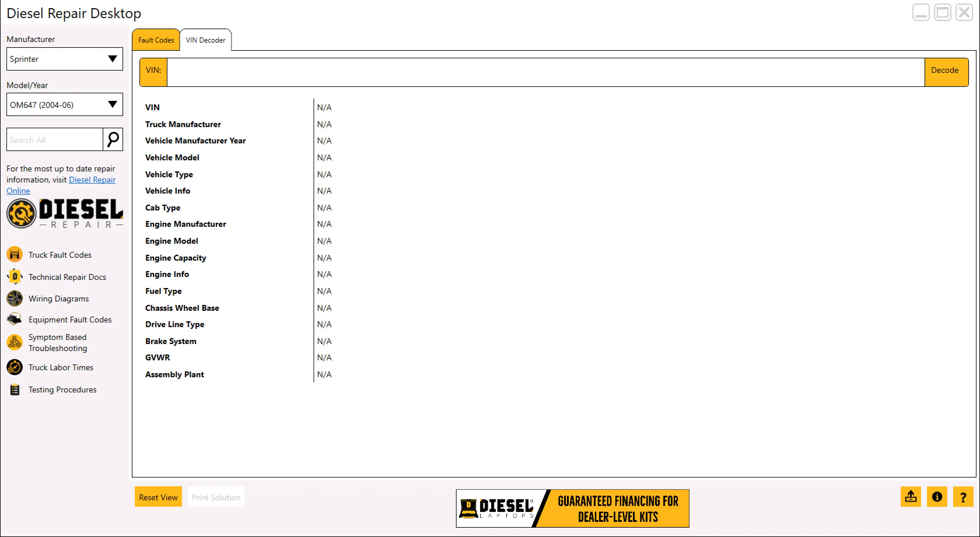This screenshot has width=980, height=537.
Task: Open Truck Labor Times icon
Action: 15,367
